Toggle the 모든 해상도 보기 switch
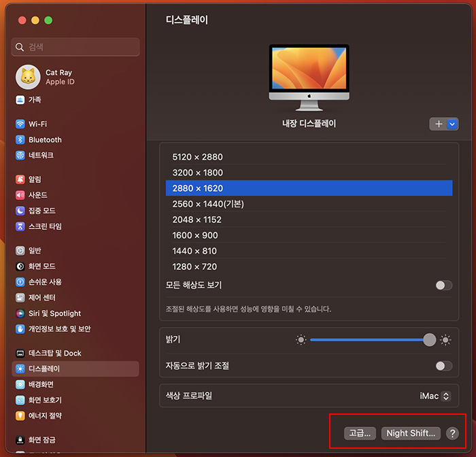This screenshot has height=457, width=476. [x=444, y=285]
